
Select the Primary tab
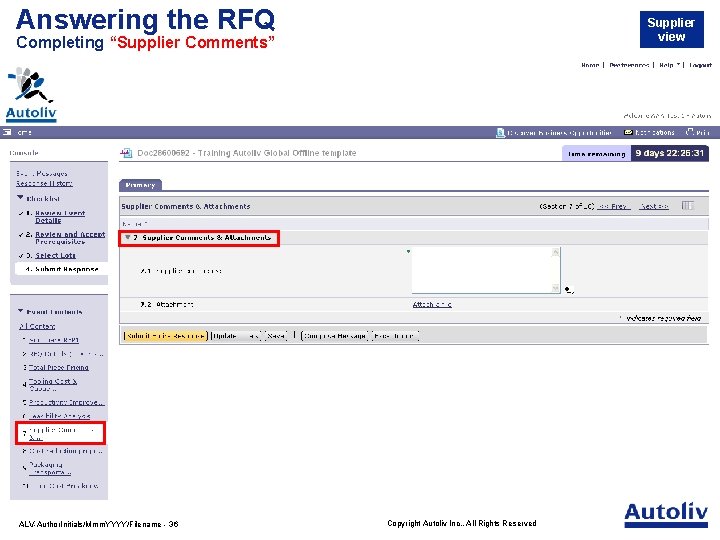(140, 185)
